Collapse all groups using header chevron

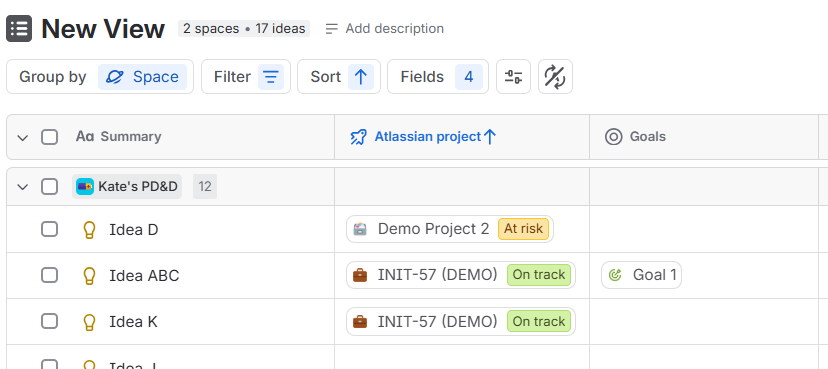(x=22, y=137)
